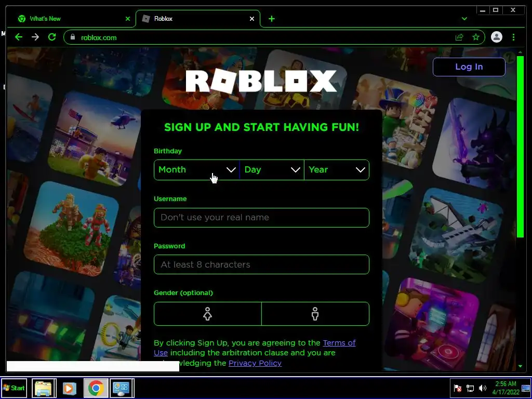Screen dimensions: 532x399
Task: Open a new tab with the plus icon
Action: pyautogui.click(x=271, y=19)
